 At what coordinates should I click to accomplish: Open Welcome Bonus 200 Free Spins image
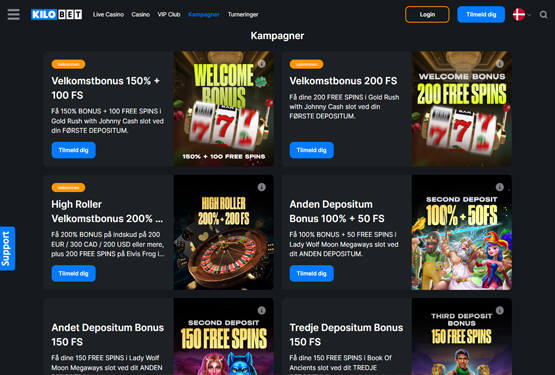[x=462, y=109]
